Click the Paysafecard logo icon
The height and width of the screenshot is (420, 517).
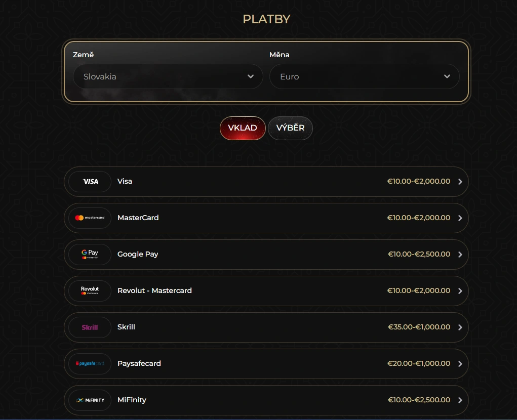click(90, 364)
